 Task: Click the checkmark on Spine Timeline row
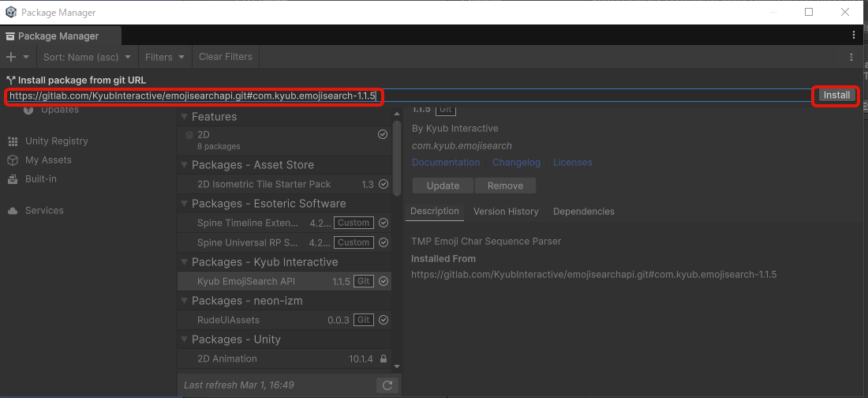(x=383, y=223)
